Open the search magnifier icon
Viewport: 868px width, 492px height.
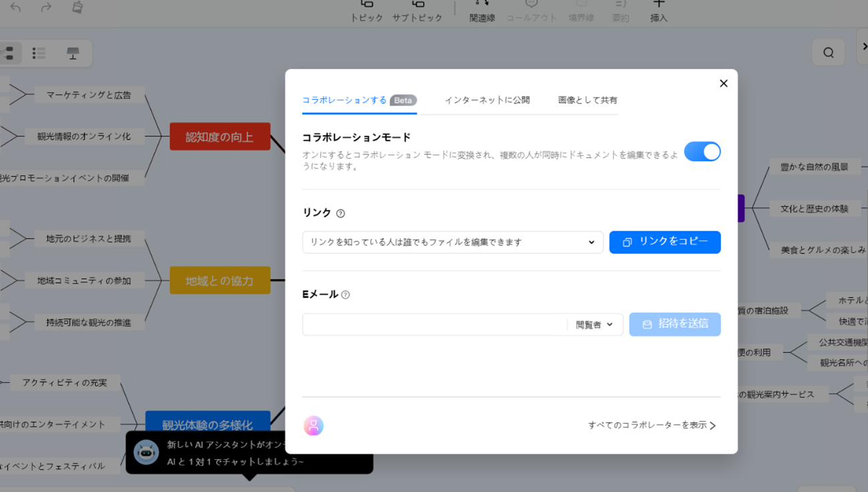click(x=829, y=53)
